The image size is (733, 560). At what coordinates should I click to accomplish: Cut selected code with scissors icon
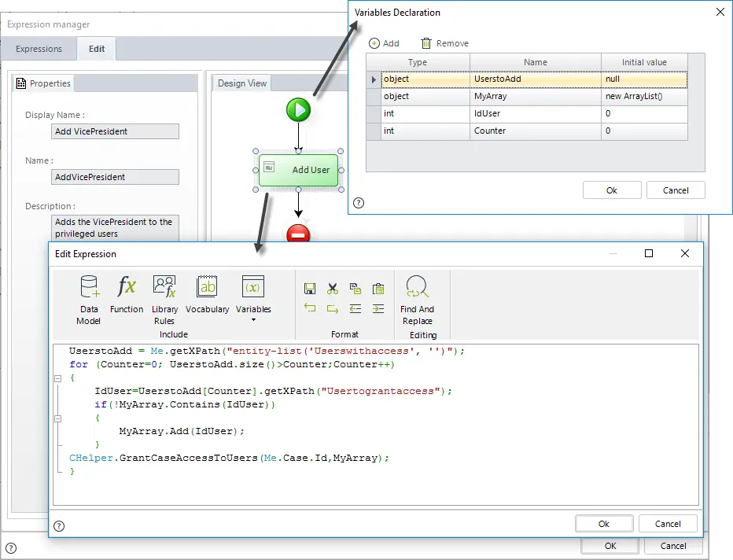coord(333,289)
